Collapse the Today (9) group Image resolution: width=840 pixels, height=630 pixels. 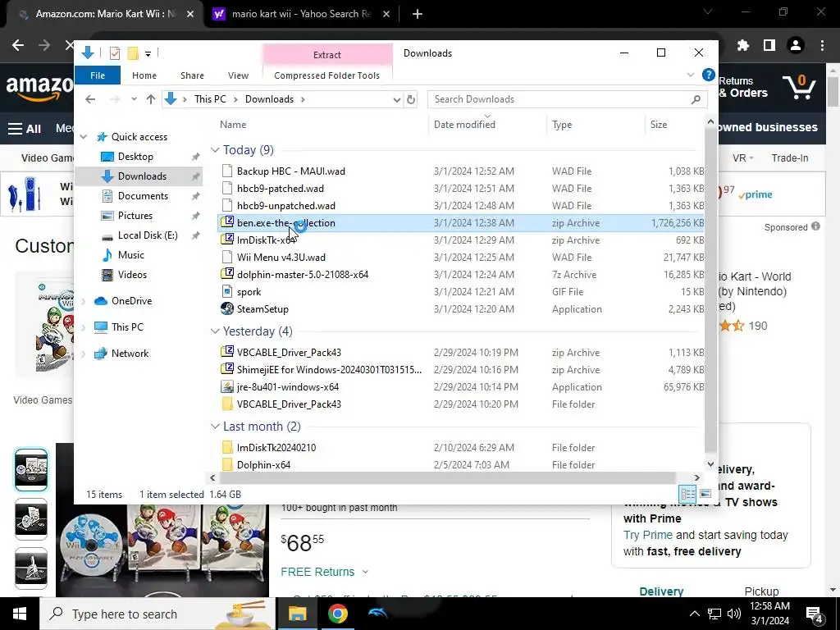tap(216, 150)
